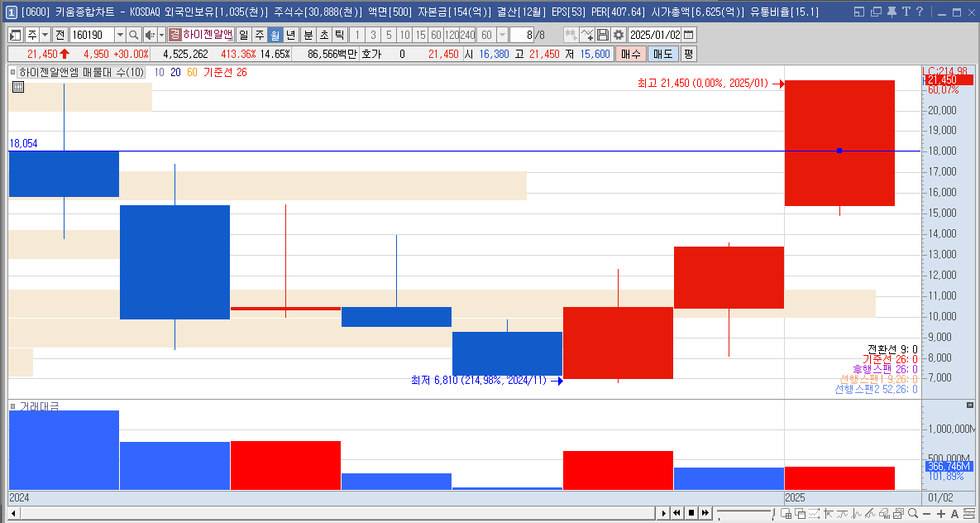
Task: Select monthly (월) chart period
Action: (x=275, y=35)
